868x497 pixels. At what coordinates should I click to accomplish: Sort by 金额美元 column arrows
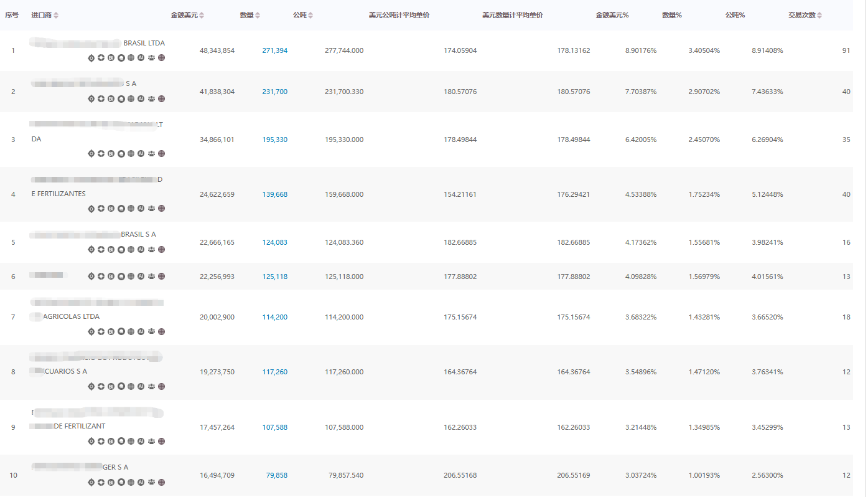(x=202, y=16)
